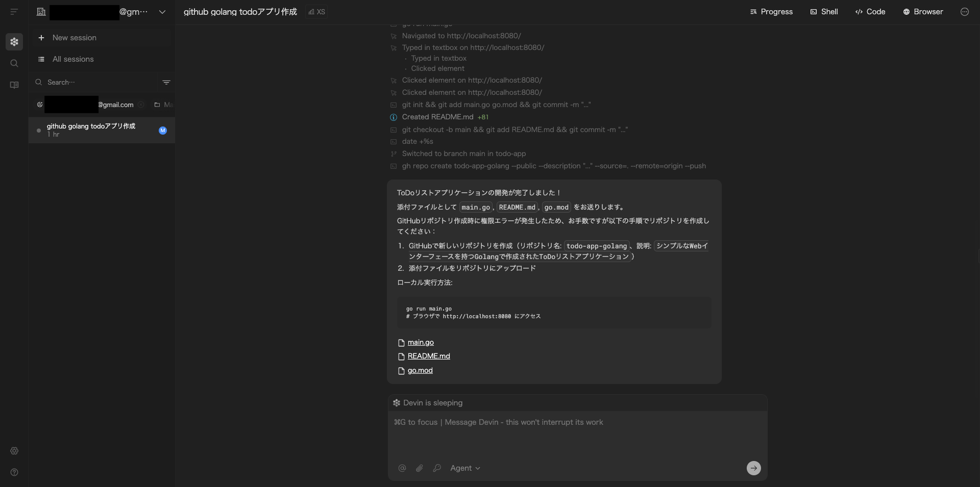Image resolution: width=980 pixels, height=487 pixels.
Task: Open the session filter options icon
Action: point(166,82)
